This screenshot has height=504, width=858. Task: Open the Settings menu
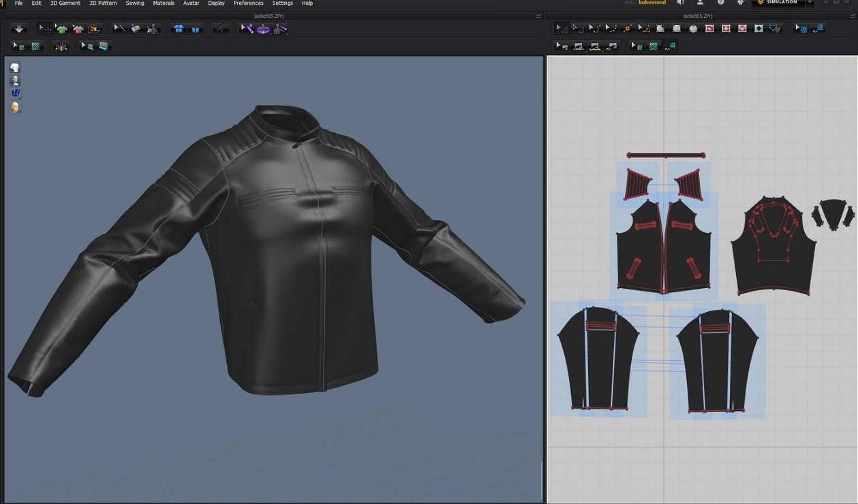click(x=282, y=3)
